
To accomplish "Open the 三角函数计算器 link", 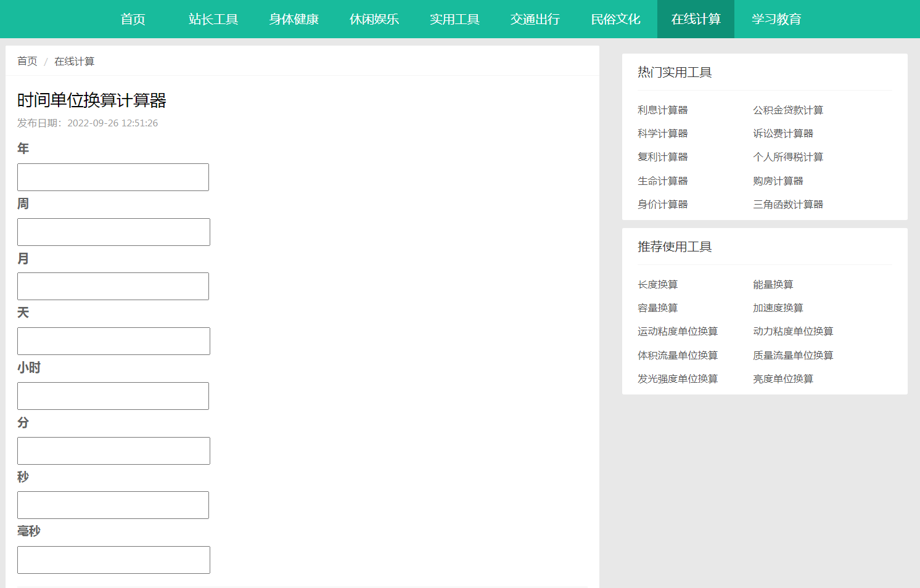I will 787,204.
